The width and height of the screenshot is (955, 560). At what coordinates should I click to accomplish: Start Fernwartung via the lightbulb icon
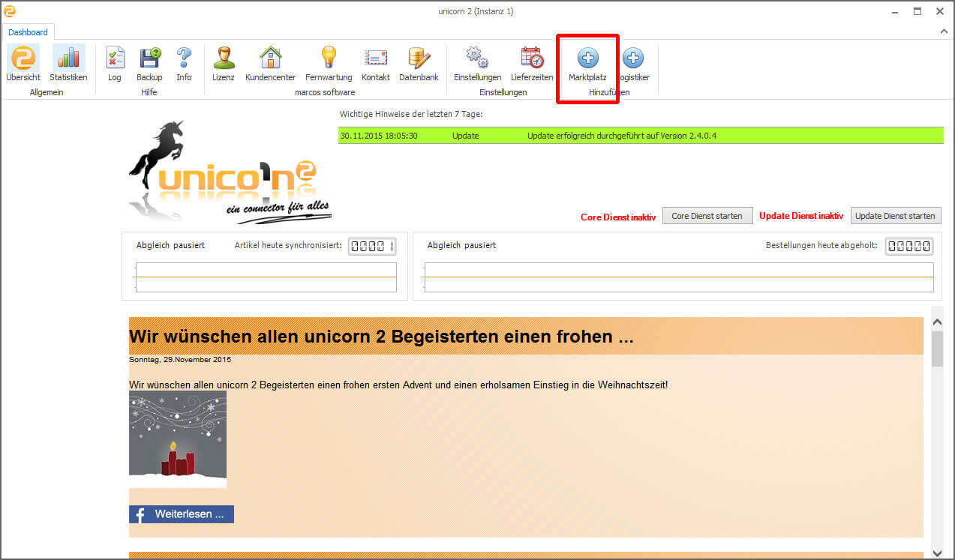point(329,58)
